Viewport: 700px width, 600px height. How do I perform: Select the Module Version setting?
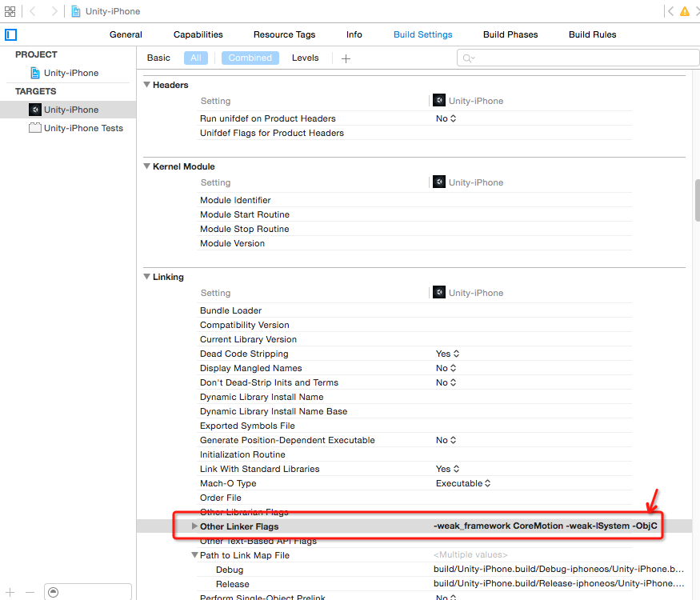click(414, 243)
